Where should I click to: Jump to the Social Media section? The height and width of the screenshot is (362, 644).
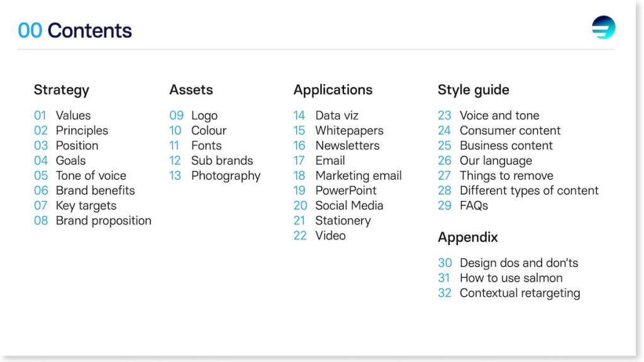pos(338,206)
